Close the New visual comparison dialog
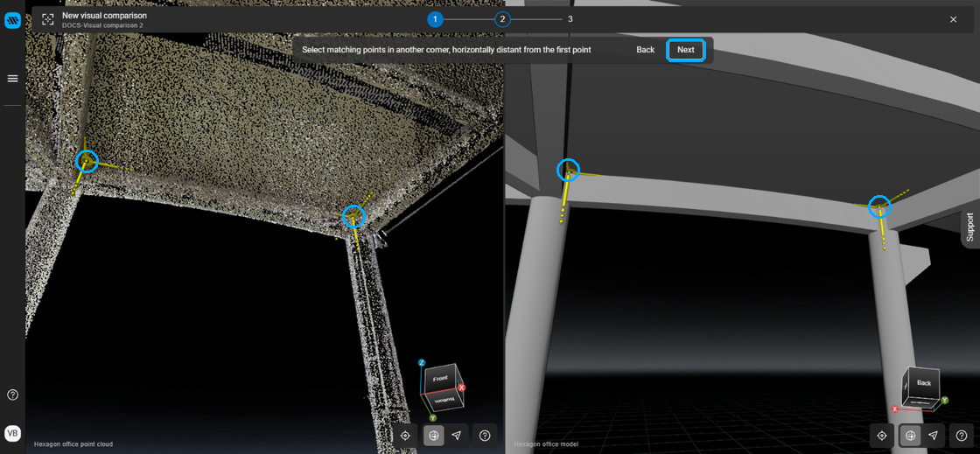980x454 pixels. (953, 19)
